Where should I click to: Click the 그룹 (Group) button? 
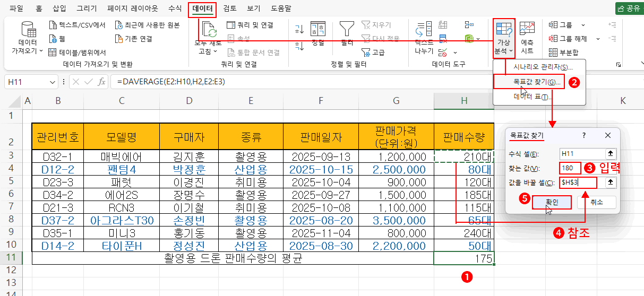tap(560, 25)
